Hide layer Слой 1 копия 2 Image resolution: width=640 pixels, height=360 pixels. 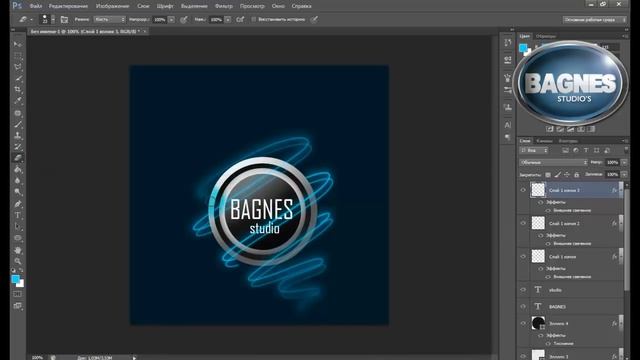tap(523, 223)
